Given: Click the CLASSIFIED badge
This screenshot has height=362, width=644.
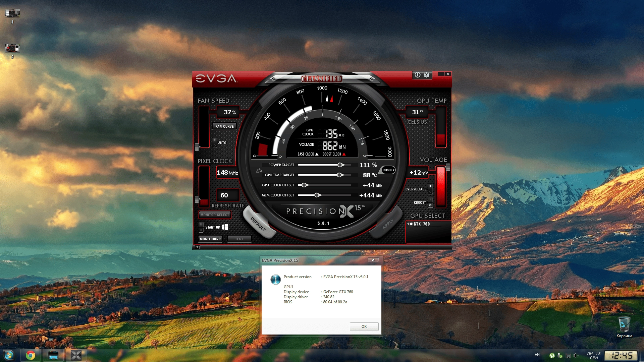Looking at the screenshot, I should [x=321, y=79].
